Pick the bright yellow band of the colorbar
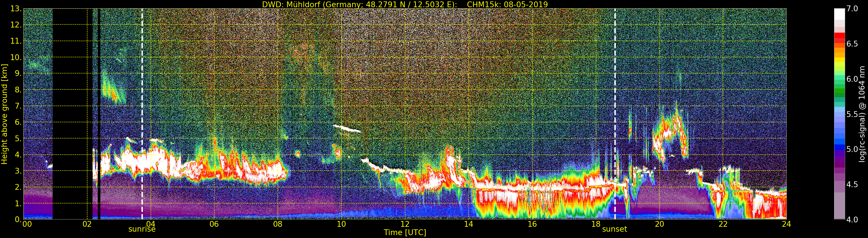868x238 pixels. (x=839, y=60)
